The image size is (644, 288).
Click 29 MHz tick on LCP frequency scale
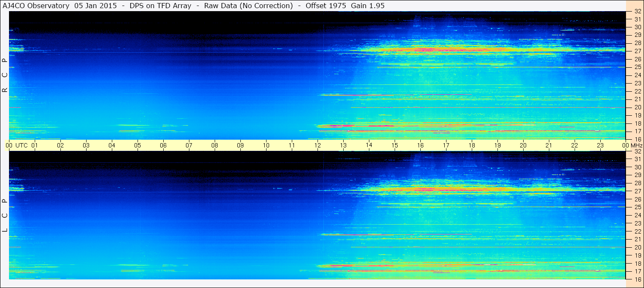pyautogui.click(x=637, y=175)
